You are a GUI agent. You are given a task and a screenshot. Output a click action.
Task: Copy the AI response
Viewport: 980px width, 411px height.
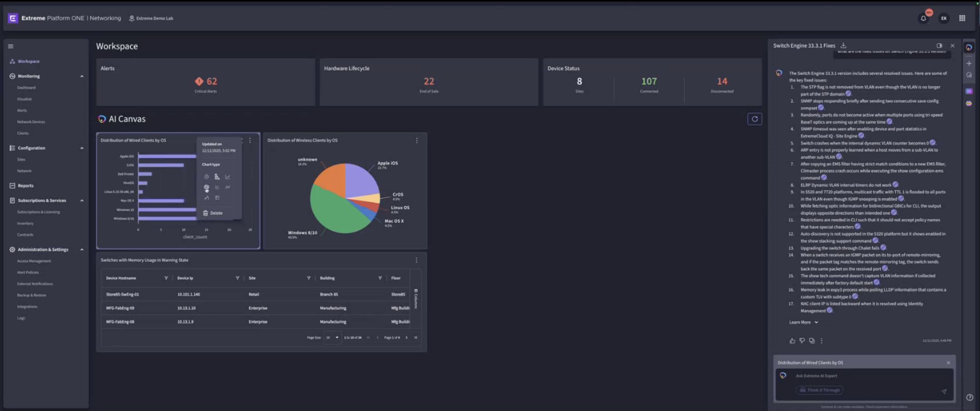point(812,341)
